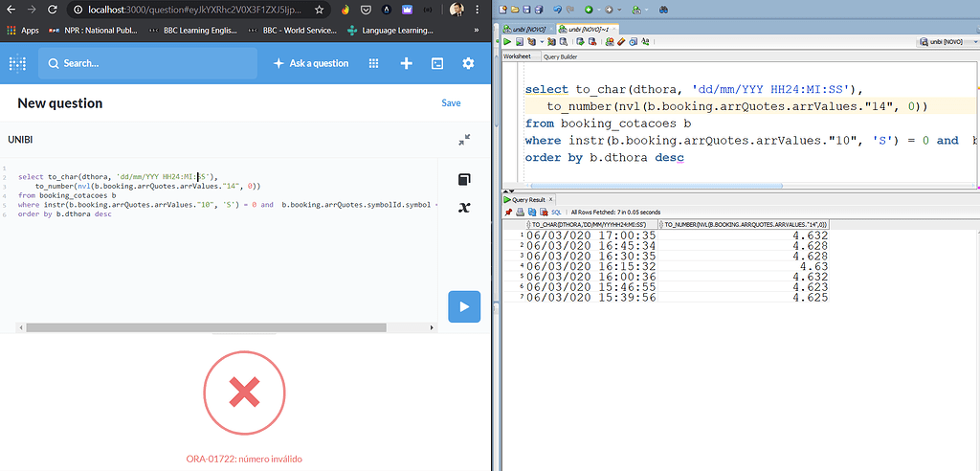Bookmark this page with the star icon

click(319, 10)
